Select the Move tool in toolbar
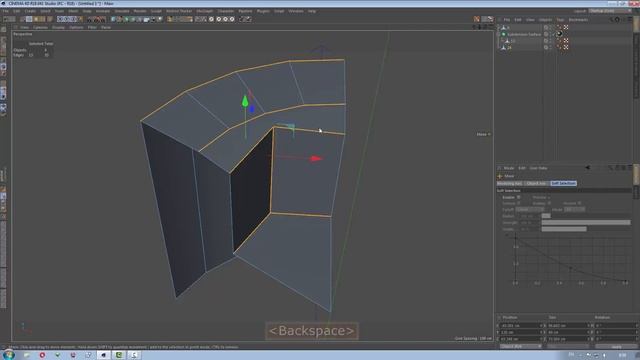This screenshot has width=640, height=360. click(29, 19)
